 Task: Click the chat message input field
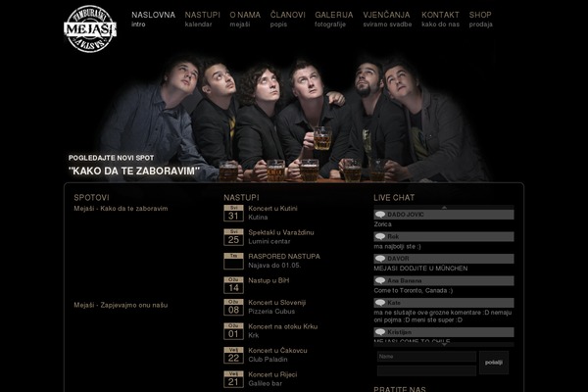tap(426, 370)
